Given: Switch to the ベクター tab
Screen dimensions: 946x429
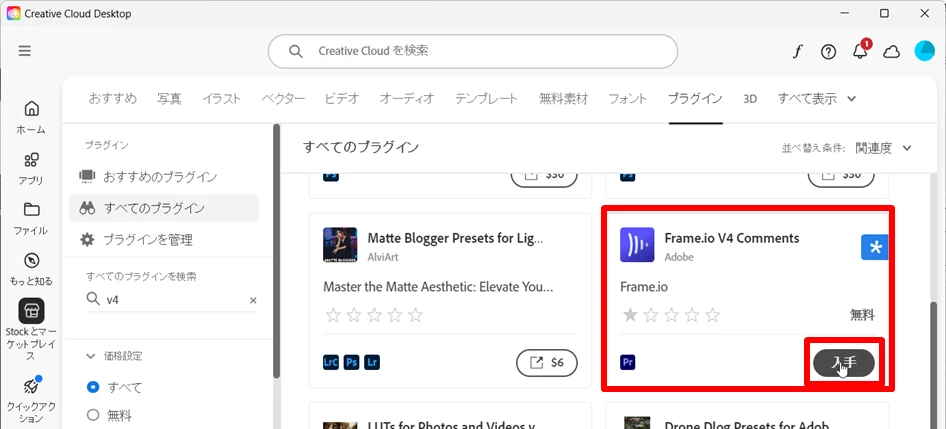Looking at the screenshot, I should click(283, 99).
